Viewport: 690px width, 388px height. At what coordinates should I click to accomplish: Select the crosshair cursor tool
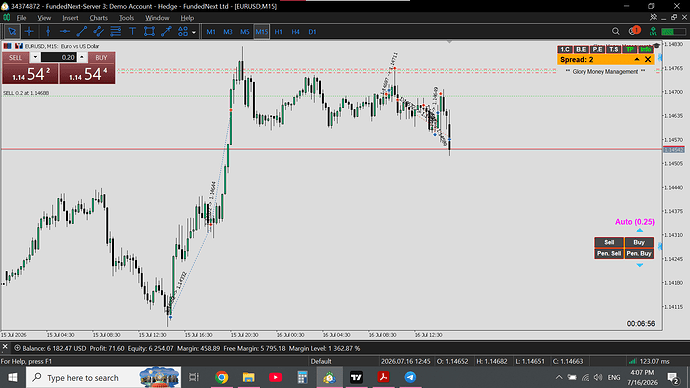[29, 32]
